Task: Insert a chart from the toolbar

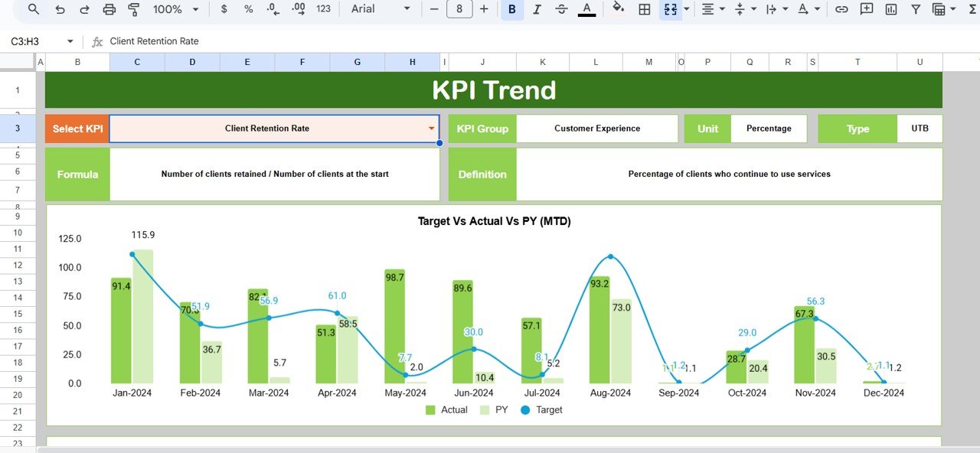Action: point(891,9)
